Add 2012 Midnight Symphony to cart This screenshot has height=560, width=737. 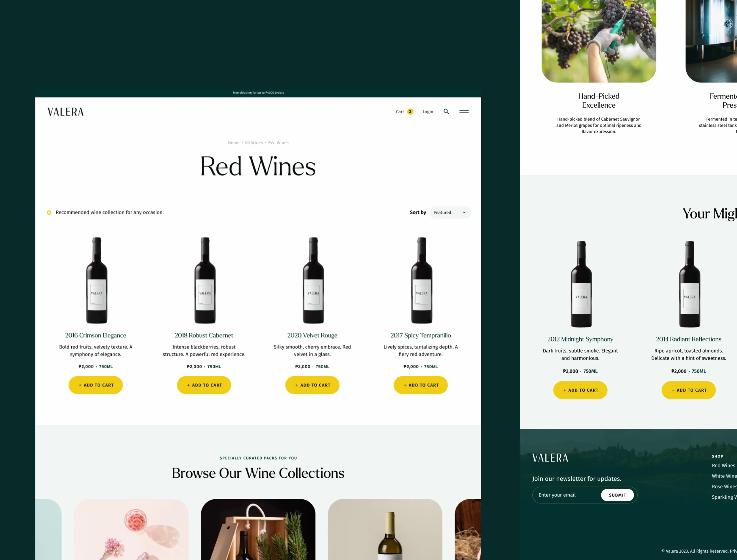pyautogui.click(x=580, y=390)
